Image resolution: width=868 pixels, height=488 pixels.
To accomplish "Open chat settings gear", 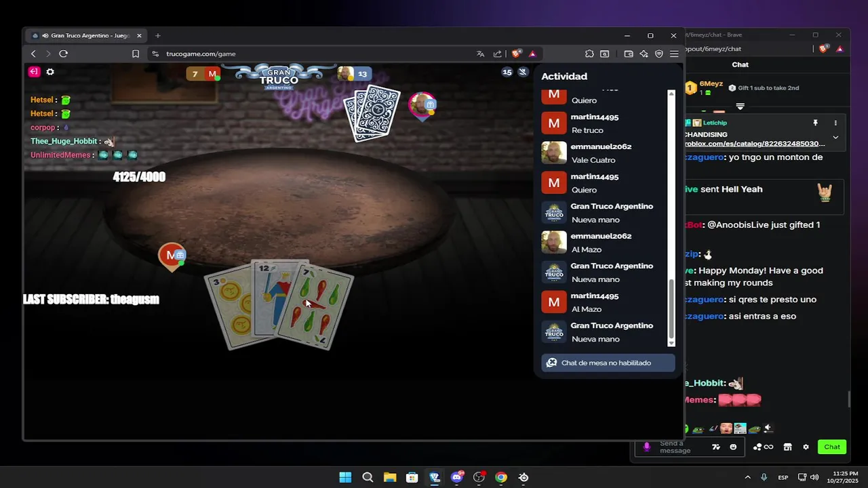I will pyautogui.click(x=806, y=447).
